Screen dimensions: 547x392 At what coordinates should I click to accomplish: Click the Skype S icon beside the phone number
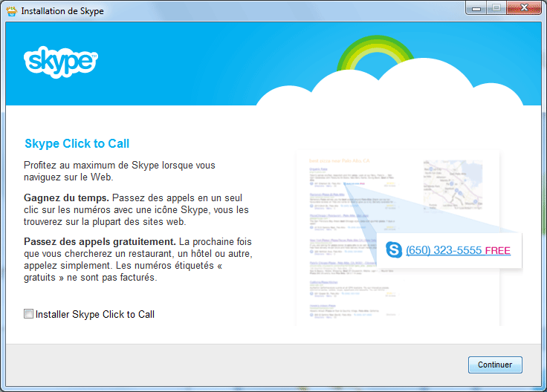(x=394, y=250)
